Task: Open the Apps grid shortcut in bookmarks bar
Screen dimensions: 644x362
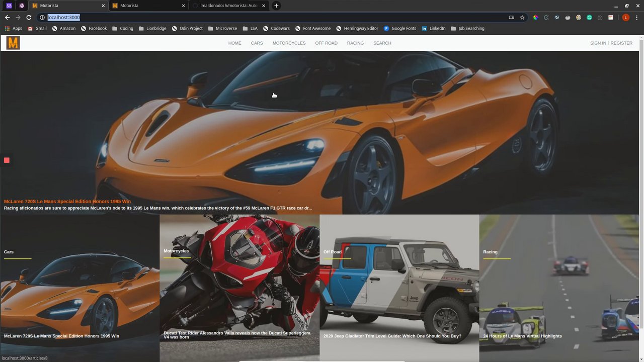Action: click(14, 29)
